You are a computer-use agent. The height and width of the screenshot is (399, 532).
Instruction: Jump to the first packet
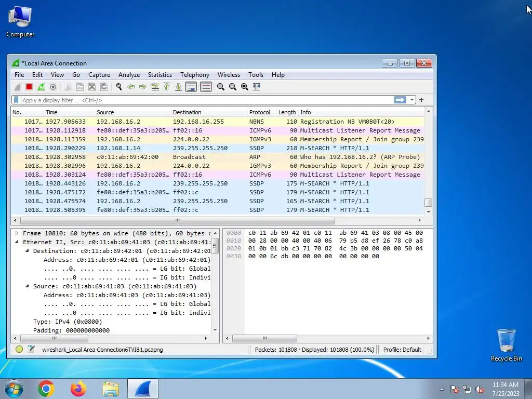[167, 87]
